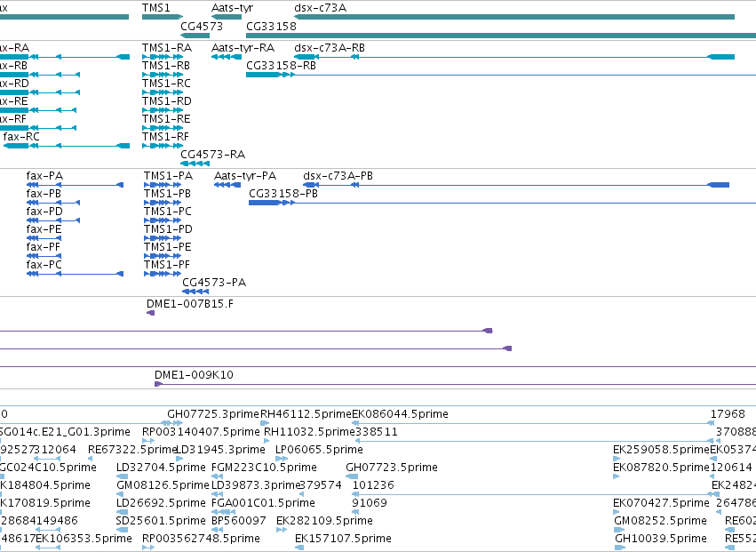
Task: Click EST GM08252.5prime
Action: (661, 521)
